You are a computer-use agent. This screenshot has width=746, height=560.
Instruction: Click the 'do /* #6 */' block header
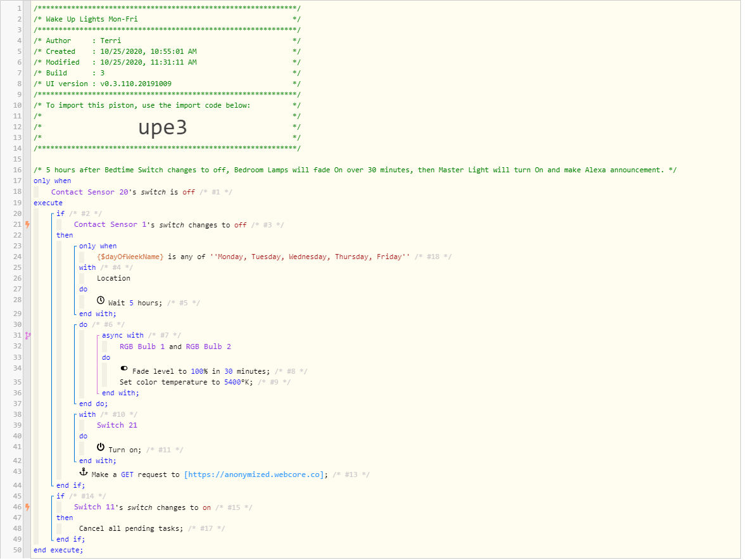102,324
